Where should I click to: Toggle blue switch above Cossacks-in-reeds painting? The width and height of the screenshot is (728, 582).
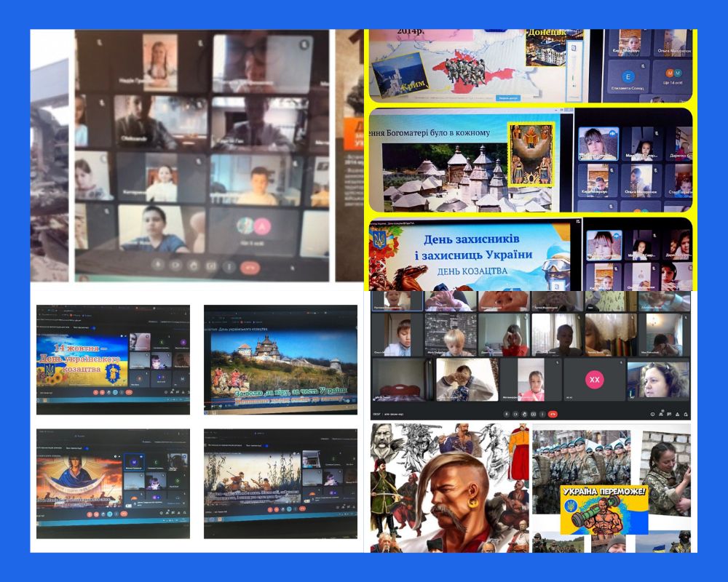(x=265, y=445)
